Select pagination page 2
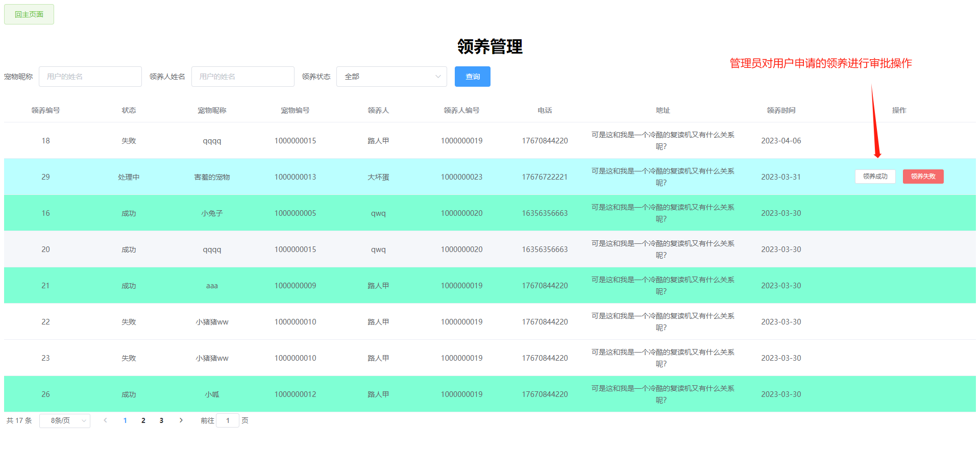980x475 pixels. click(x=143, y=420)
